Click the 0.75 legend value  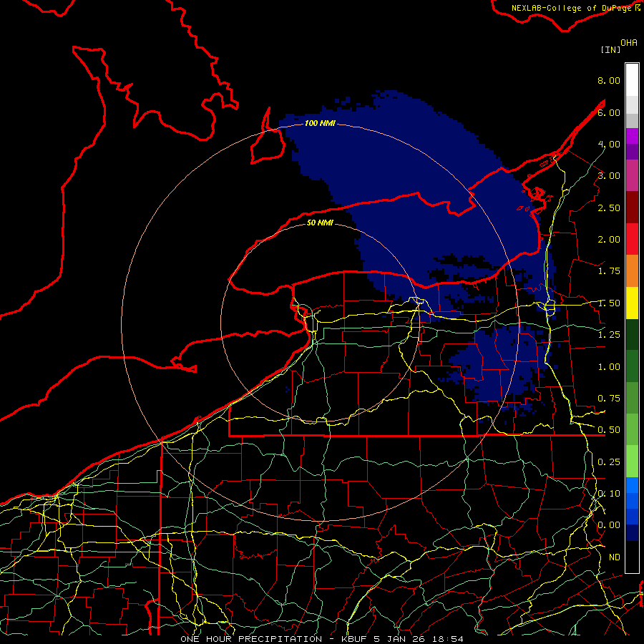609,399
